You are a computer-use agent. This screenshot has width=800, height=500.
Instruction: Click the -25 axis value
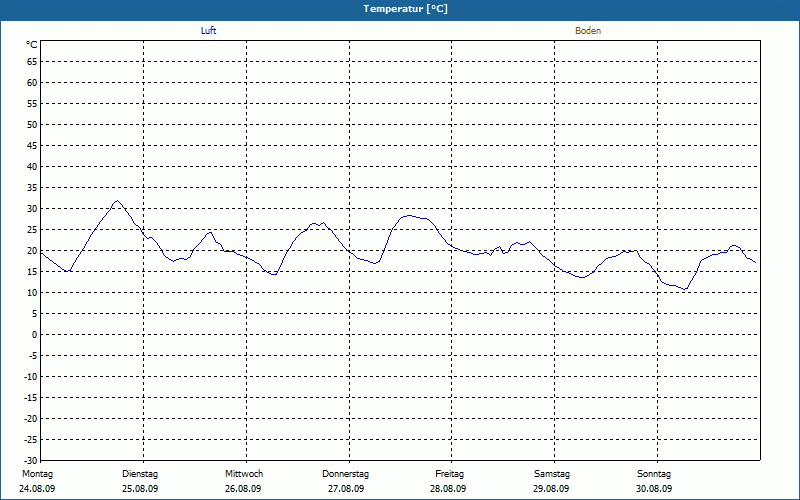point(31,440)
